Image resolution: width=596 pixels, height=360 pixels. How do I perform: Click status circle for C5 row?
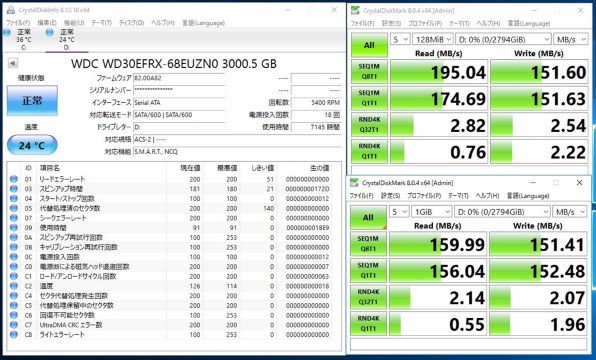click(14, 305)
